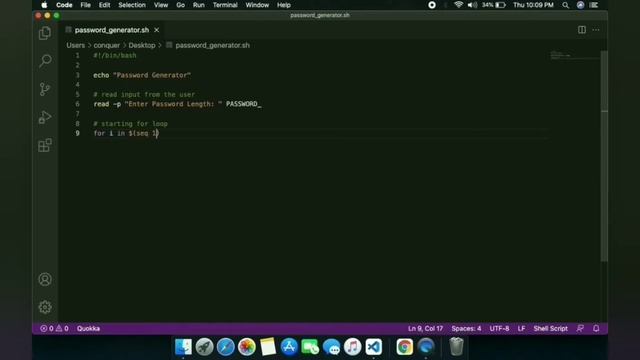The image size is (640, 360).
Task: Open the Edit menu
Action: [104, 5]
